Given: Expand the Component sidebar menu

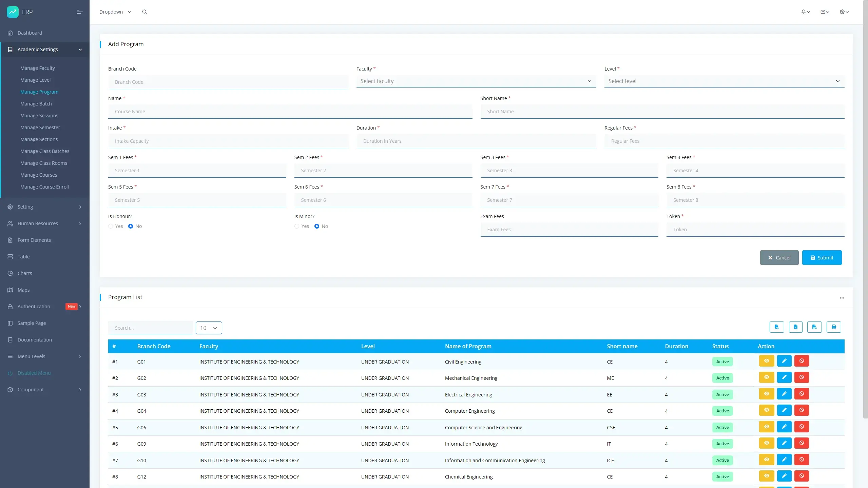Looking at the screenshot, I should coord(45,390).
